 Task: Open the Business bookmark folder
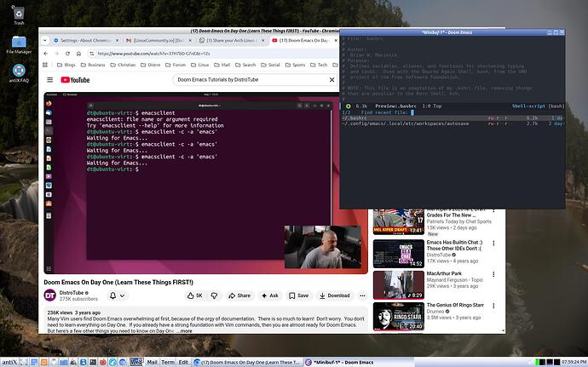(x=93, y=65)
